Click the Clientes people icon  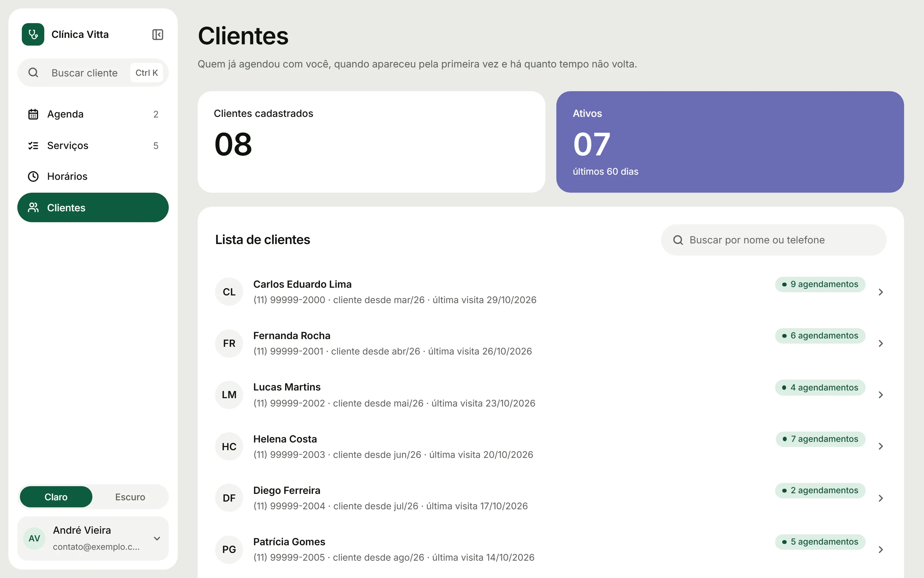click(x=33, y=207)
